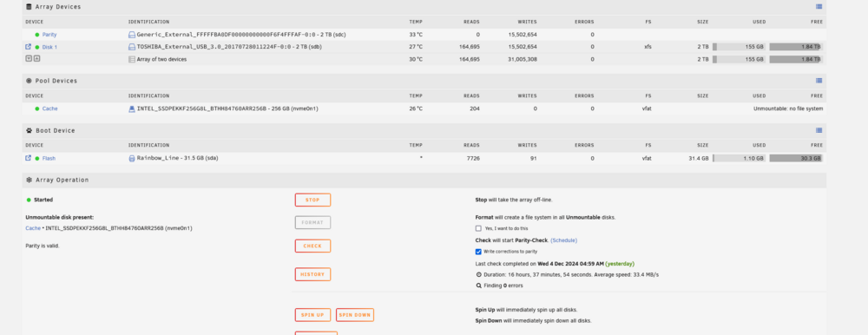Viewport: 868px width, 335px height.
Task: Toggle Pool Devices list view icon
Action: pyautogui.click(x=819, y=81)
